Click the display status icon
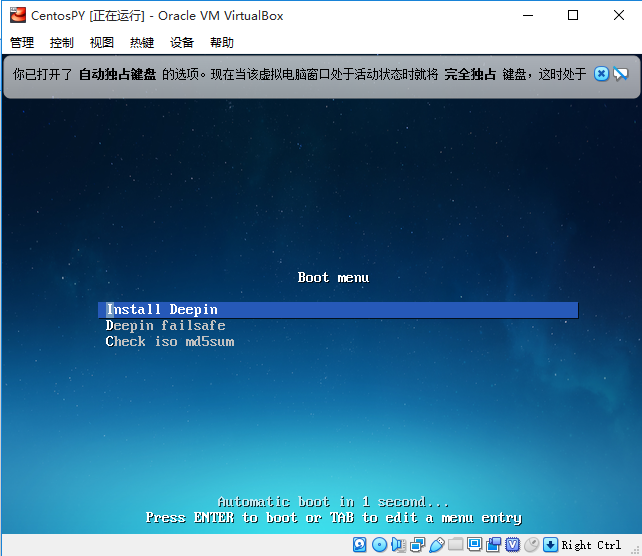642x556 pixels. click(x=475, y=545)
